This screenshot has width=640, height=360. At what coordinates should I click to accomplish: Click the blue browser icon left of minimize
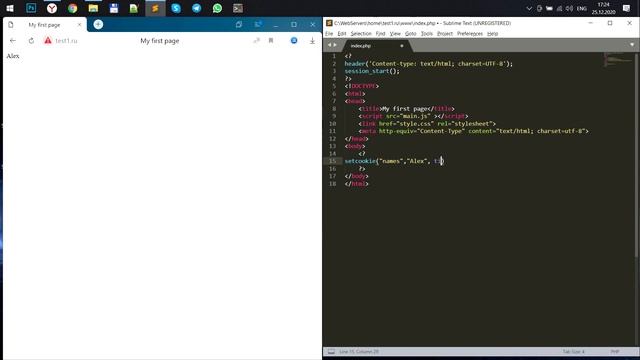(x=258, y=24)
